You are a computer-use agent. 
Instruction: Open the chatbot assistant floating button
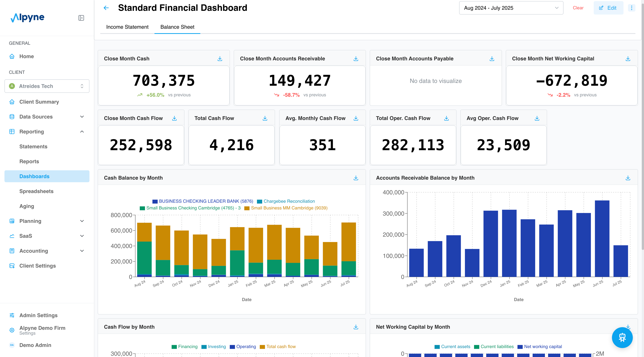(x=622, y=337)
